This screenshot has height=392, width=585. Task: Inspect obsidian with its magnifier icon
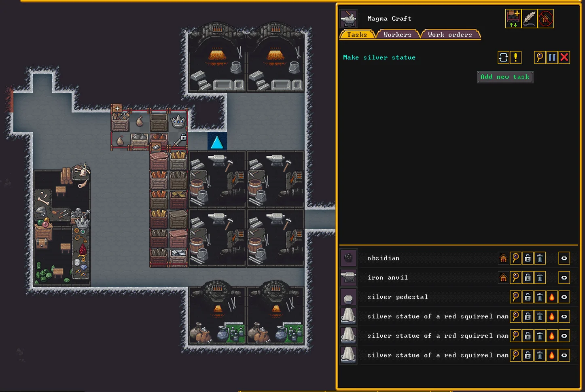(x=515, y=258)
